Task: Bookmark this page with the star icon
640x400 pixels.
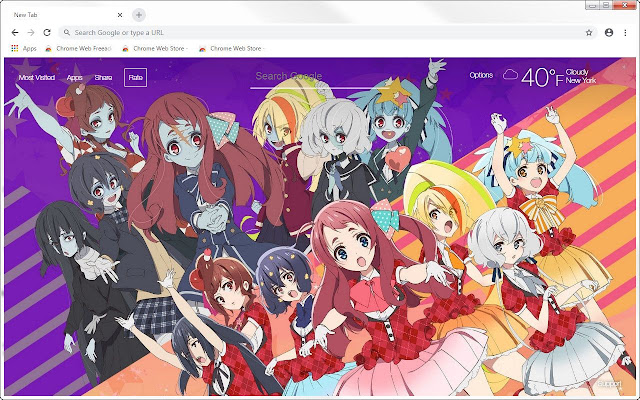Action: coord(589,33)
